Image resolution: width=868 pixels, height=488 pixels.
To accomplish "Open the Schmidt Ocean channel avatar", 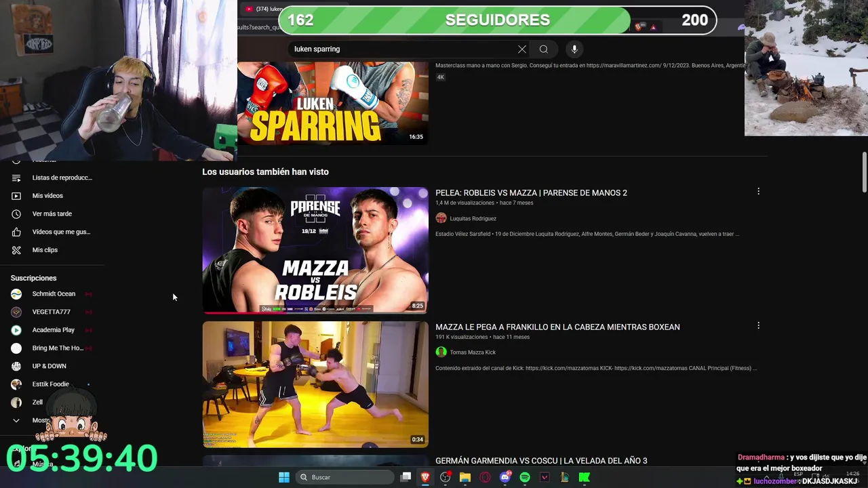I will 16,294.
